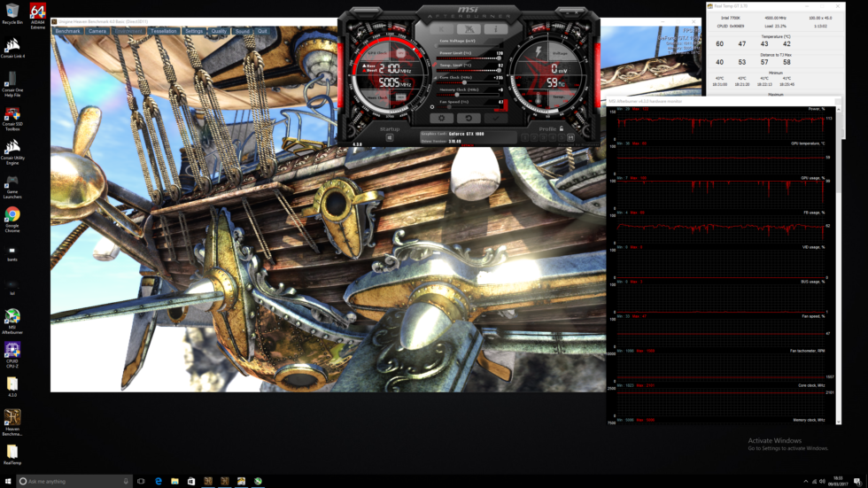Open the Sound menu in Heaven
The height and width of the screenshot is (488, 868).
(x=243, y=32)
